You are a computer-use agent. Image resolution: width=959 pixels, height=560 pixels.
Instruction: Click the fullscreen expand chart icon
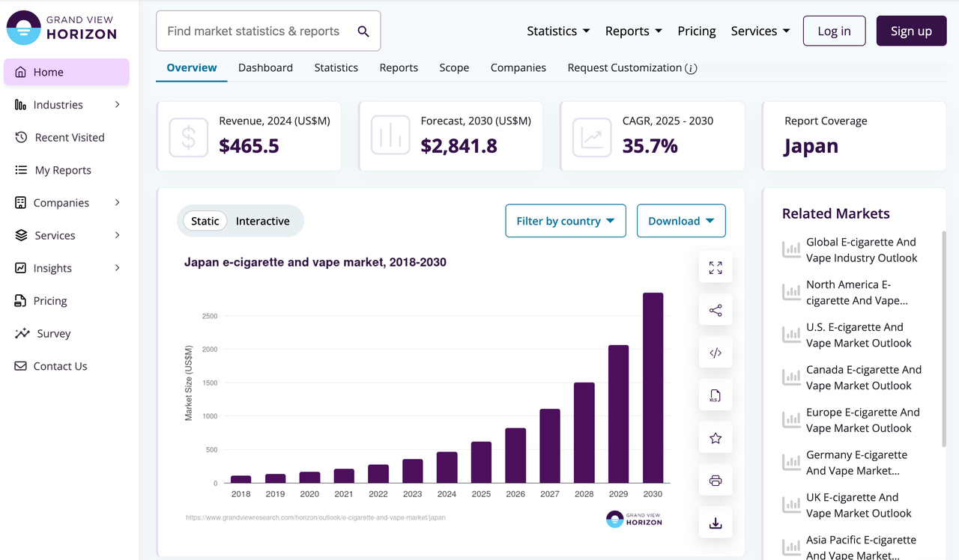click(716, 267)
